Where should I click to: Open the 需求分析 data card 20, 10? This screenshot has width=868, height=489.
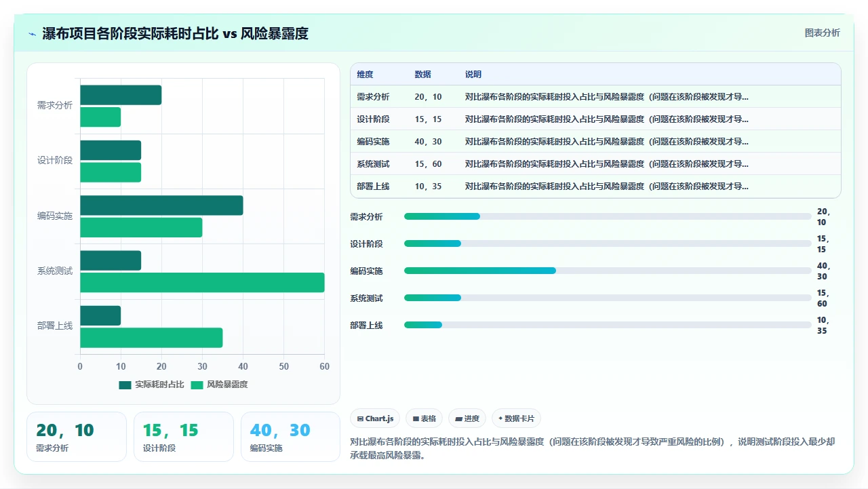(77, 437)
